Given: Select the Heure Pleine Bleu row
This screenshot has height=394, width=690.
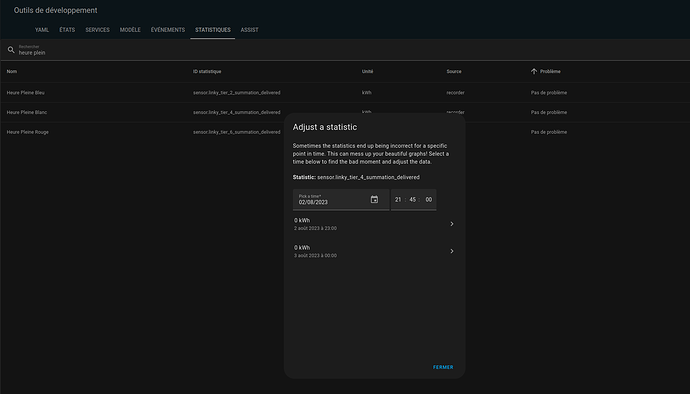Looking at the screenshot, I should (x=345, y=93).
